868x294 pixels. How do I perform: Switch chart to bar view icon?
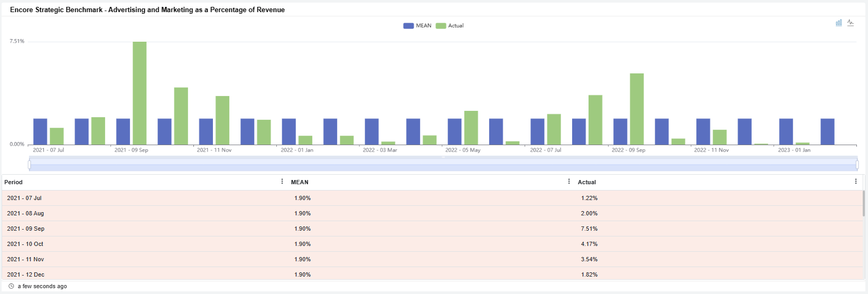pos(838,23)
